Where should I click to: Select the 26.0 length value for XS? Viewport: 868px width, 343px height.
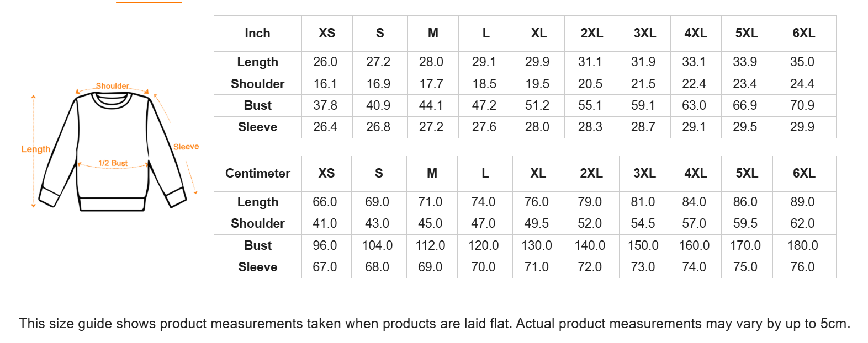pyautogui.click(x=325, y=62)
